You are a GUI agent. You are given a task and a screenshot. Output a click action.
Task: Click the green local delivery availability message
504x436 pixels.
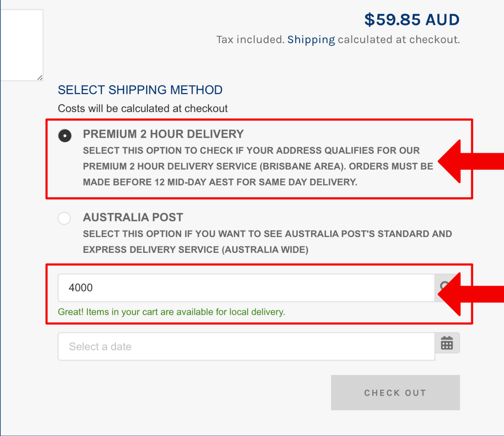tap(171, 312)
